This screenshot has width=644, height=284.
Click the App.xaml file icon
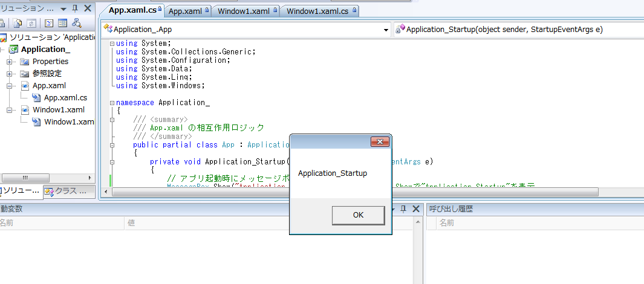click(25, 86)
